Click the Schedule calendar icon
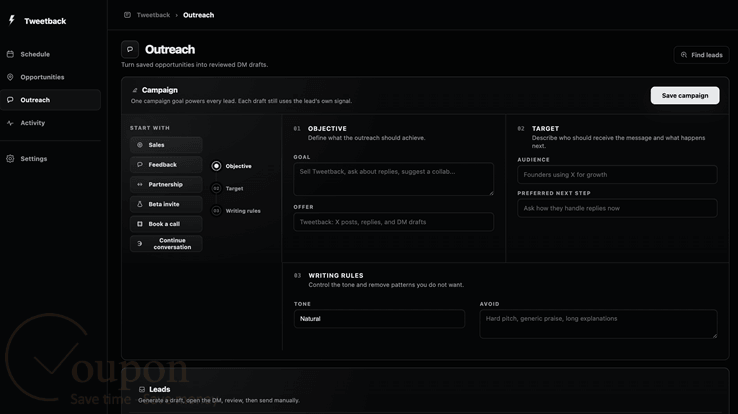 coord(10,54)
